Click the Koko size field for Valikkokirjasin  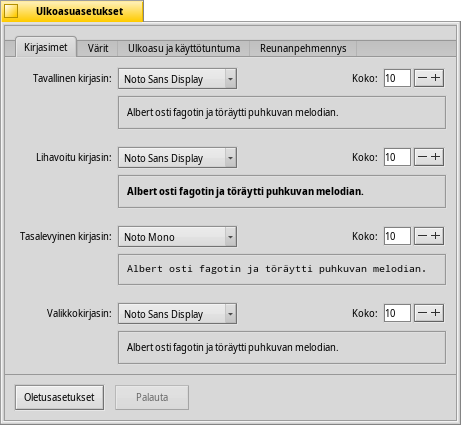[397, 313]
